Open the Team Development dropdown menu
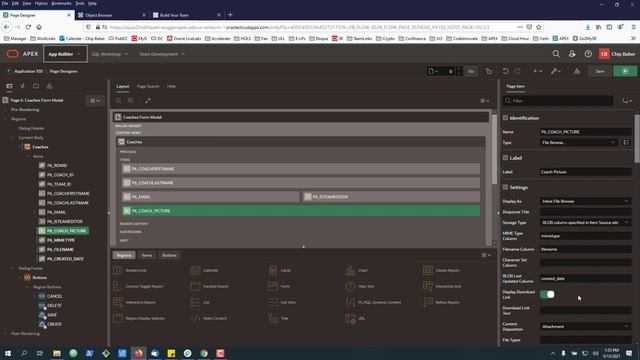This screenshot has height=360, width=640. pos(162,54)
